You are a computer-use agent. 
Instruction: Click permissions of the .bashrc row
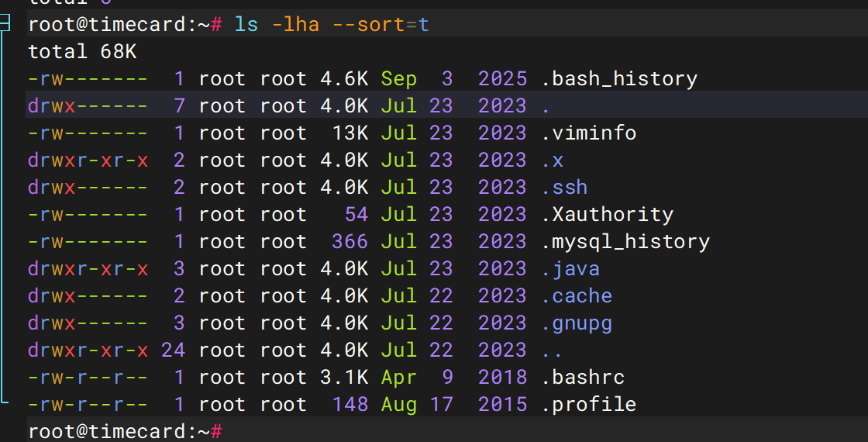click(88, 377)
